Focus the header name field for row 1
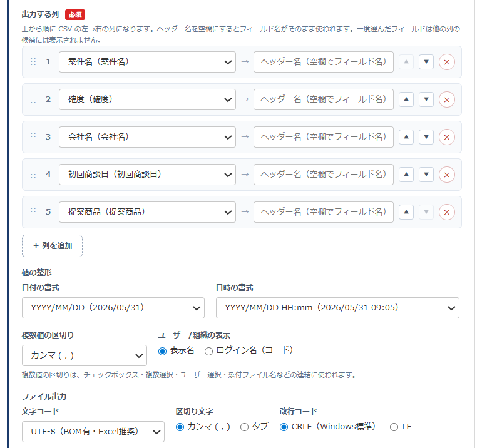This screenshot has height=448, width=482. 324,62
